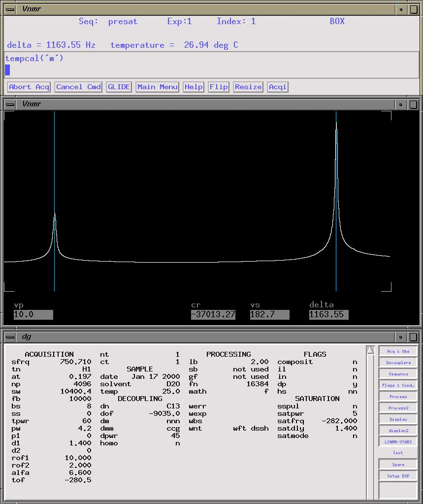
Task: Click the Setup EXP button
Action: [x=398, y=476]
